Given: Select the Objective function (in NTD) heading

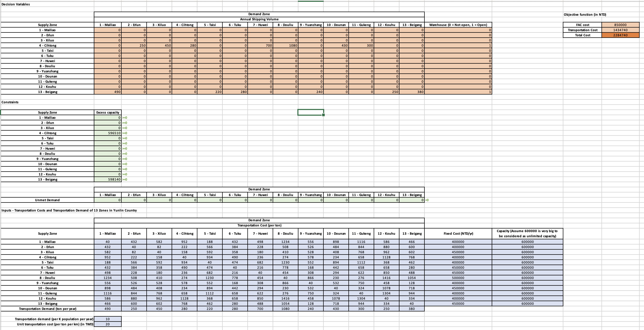Looking at the screenshot, I should point(585,15).
